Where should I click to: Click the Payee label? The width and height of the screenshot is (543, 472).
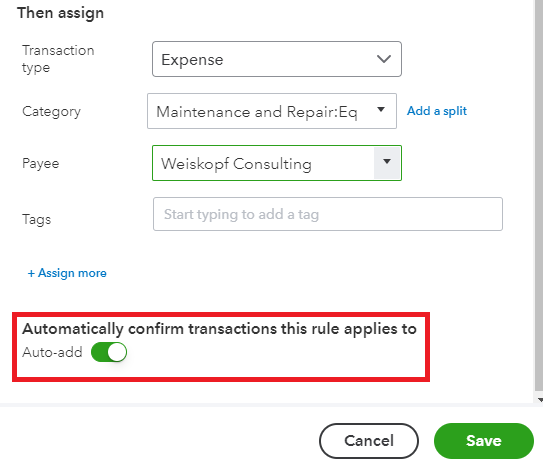pos(41,163)
